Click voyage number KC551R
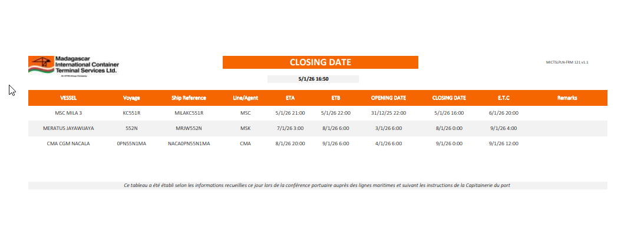Screen dimensions: 644x237 [131, 113]
